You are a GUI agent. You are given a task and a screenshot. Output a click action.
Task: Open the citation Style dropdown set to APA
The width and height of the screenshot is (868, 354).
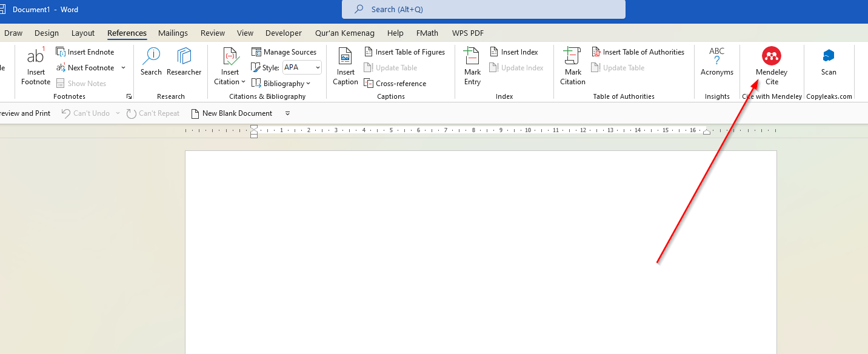click(301, 67)
